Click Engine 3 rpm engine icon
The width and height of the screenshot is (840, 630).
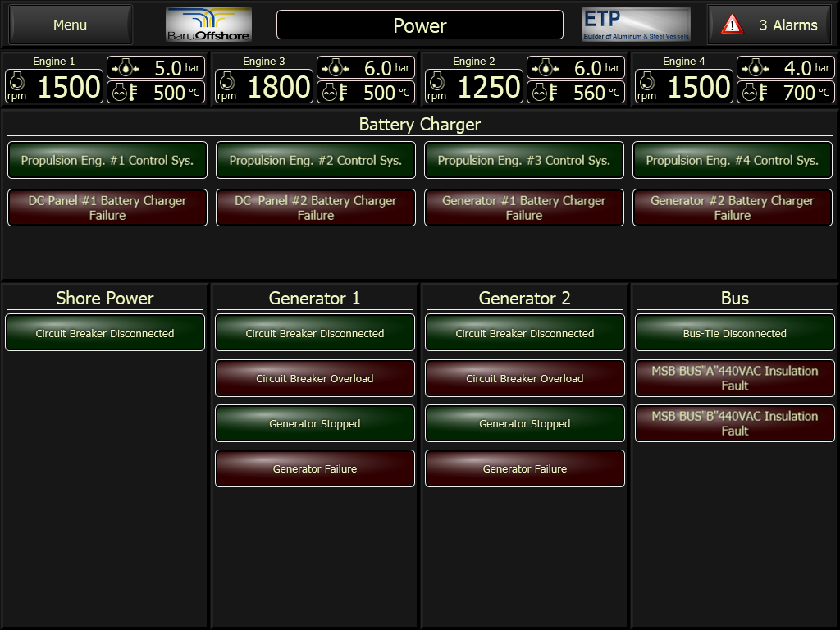(x=227, y=81)
